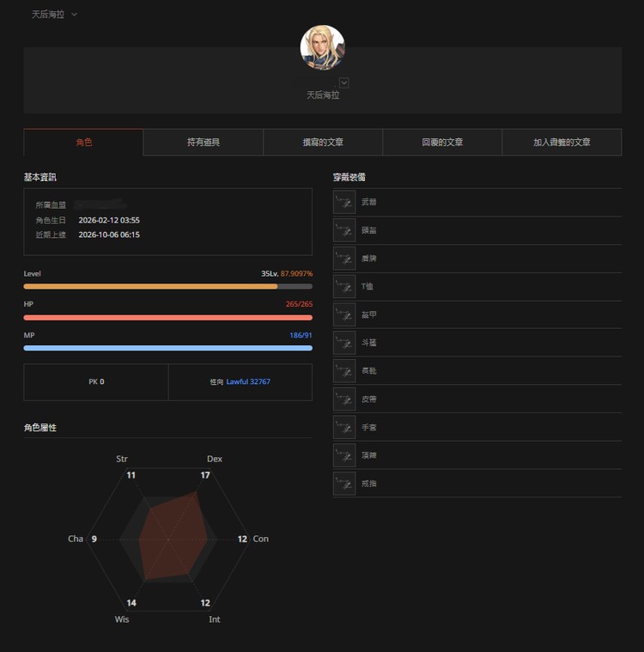644x652 pixels.
Task: Click the blue MP bar
Action: (168, 348)
